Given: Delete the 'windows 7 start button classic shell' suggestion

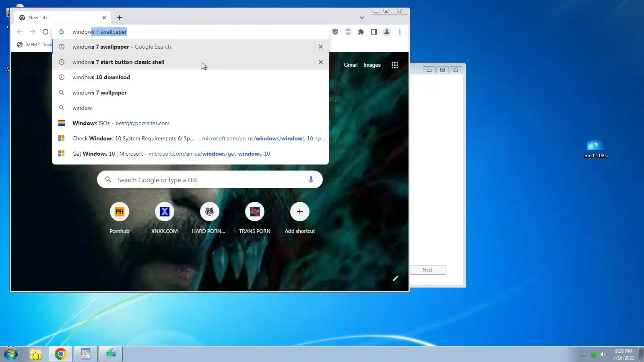Looking at the screenshot, I should (321, 62).
